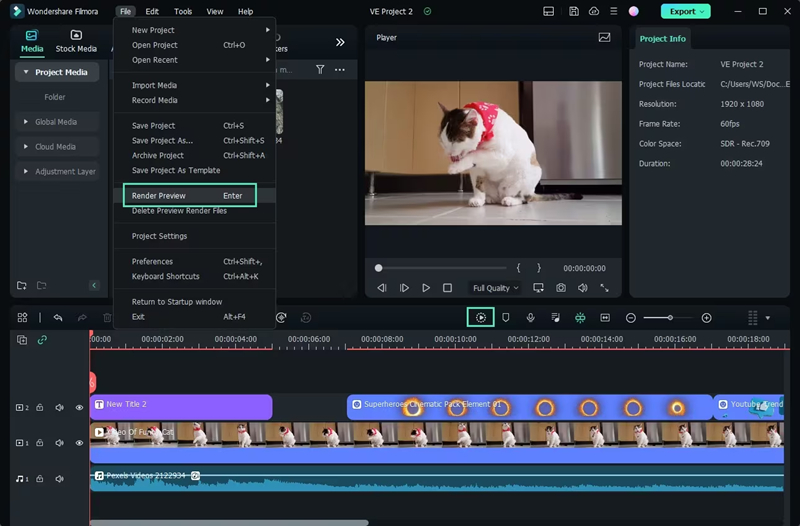This screenshot has height=526, width=800.
Task: Expand the Cloud Media section
Action: click(56, 147)
